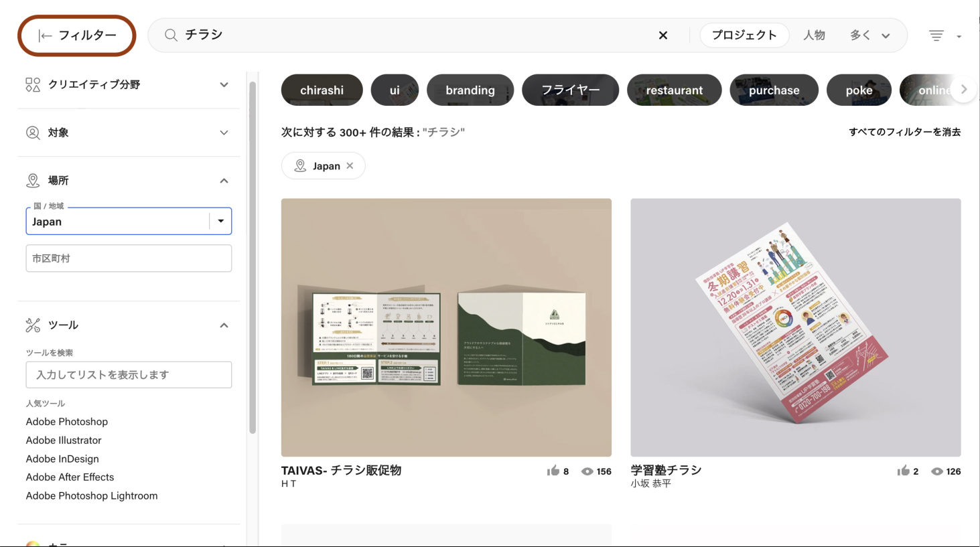Clear the search field with the X icon
The image size is (980, 547).
(662, 35)
